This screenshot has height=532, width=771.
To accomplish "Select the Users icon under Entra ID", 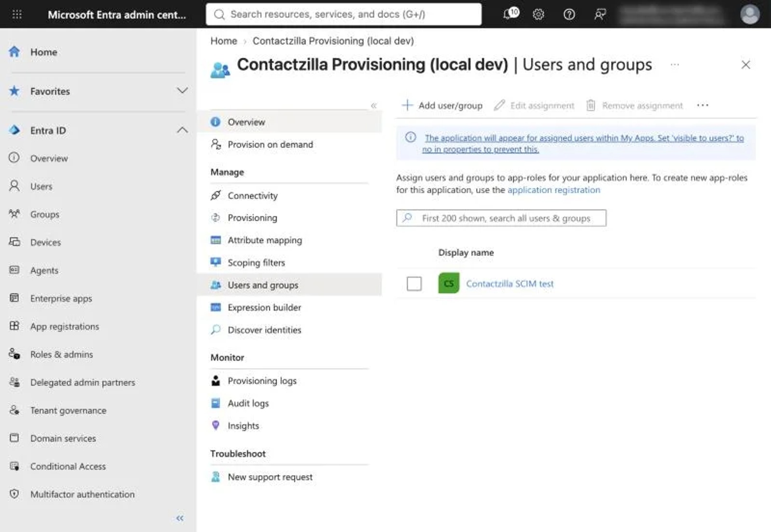I will (x=14, y=186).
